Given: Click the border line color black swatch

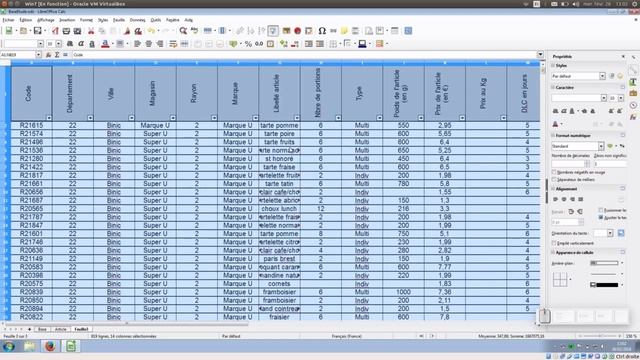Looking at the screenshot, I should coord(604,284).
